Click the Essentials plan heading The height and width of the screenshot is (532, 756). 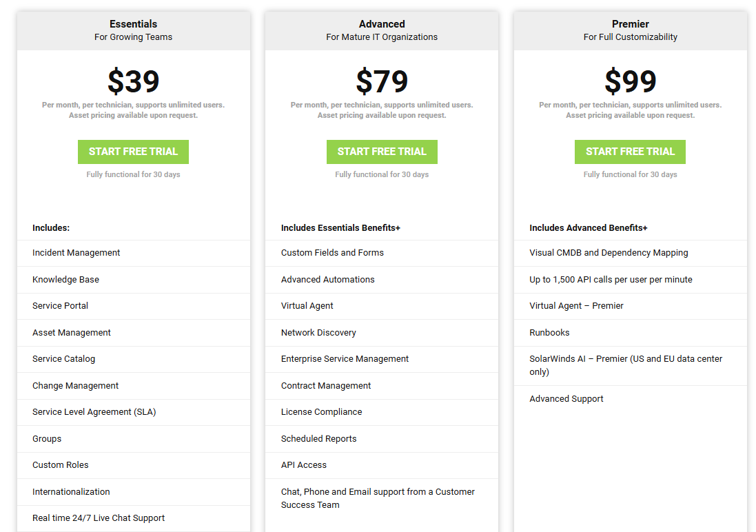(x=133, y=24)
